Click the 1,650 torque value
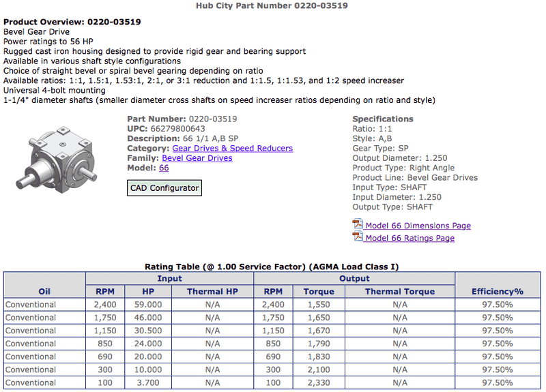The height and width of the screenshot is (392, 546). click(319, 318)
